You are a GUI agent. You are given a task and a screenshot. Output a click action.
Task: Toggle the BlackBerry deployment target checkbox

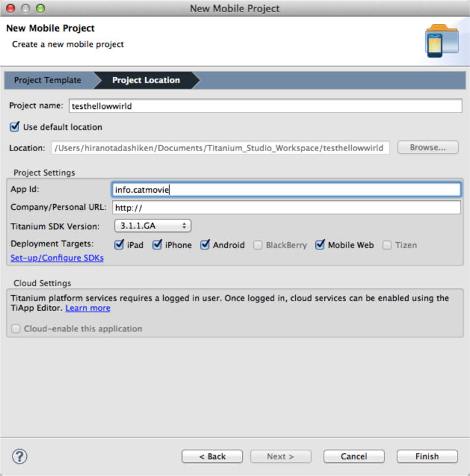(258, 245)
